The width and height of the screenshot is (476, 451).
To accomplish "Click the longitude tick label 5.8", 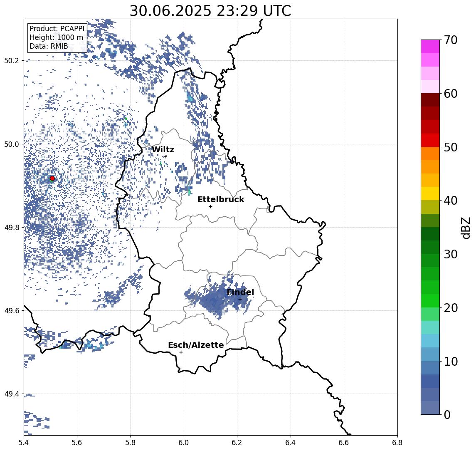I will [131, 443].
